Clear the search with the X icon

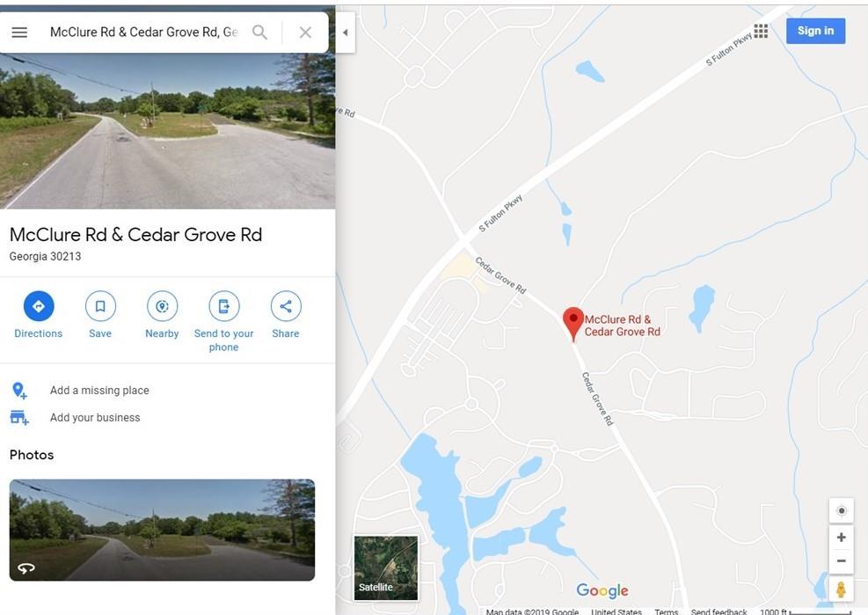[305, 33]
